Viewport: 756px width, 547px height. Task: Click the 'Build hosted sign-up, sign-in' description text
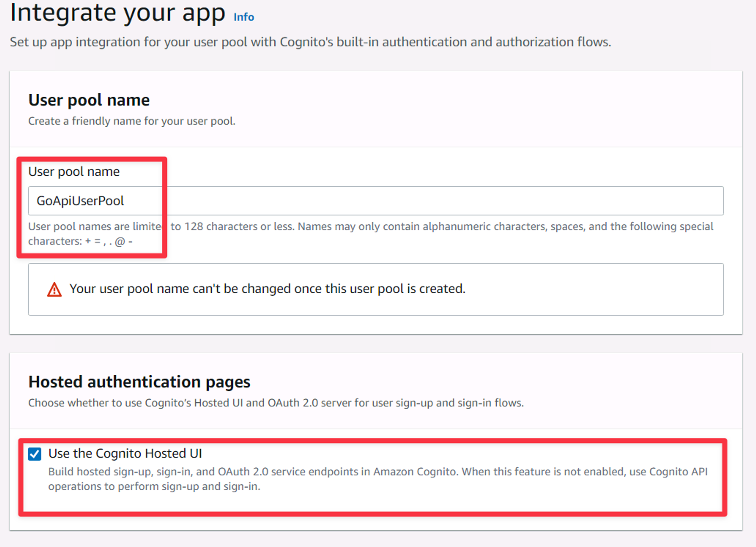coord(378,479)
